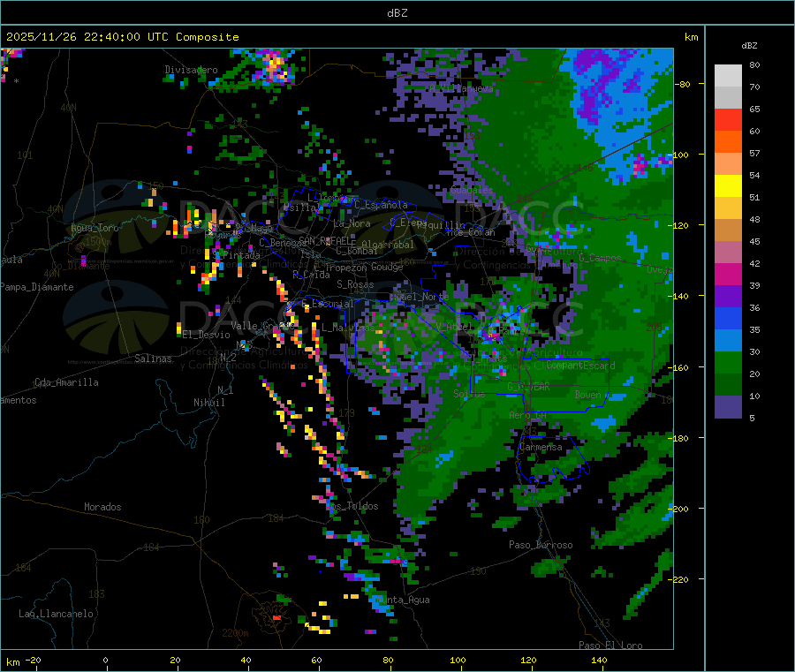This screenshot has height=672, width=795.
Task: Click the 'C_Española' place label
Action: (x=381, y=205)
